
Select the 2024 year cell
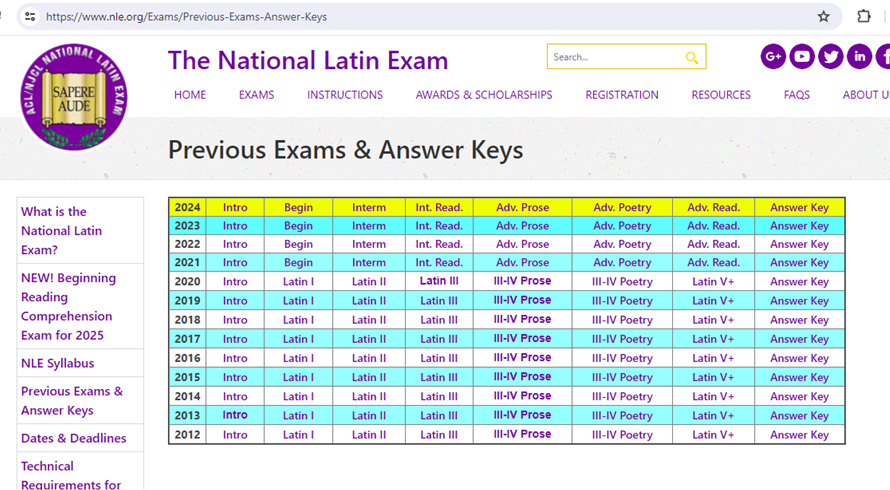click(187, 207)
